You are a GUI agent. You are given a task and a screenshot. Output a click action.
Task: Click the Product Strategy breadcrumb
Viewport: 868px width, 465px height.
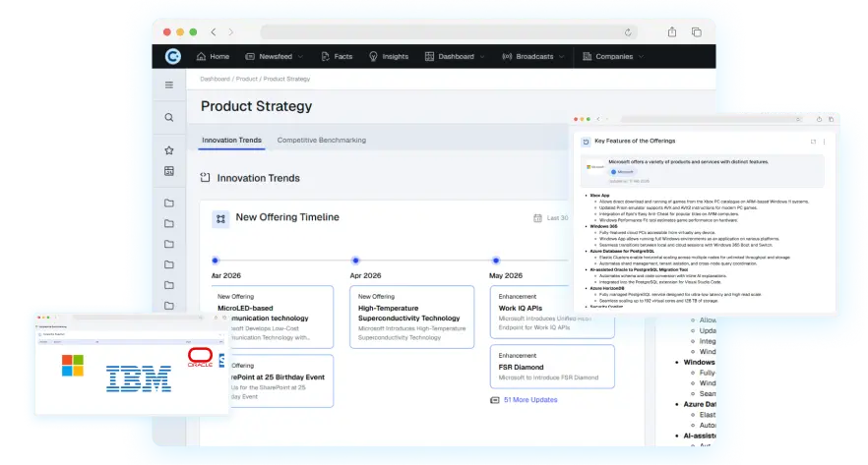coord(286,79)
